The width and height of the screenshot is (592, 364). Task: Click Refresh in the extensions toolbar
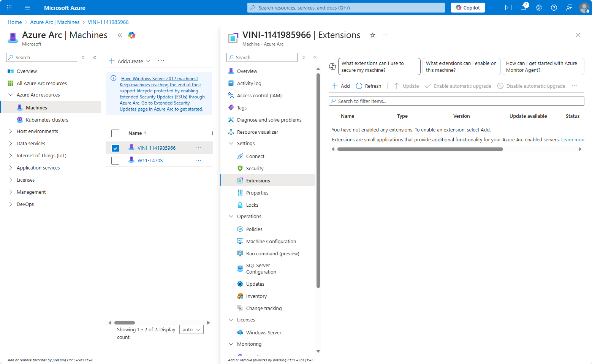tap(368, 86)
